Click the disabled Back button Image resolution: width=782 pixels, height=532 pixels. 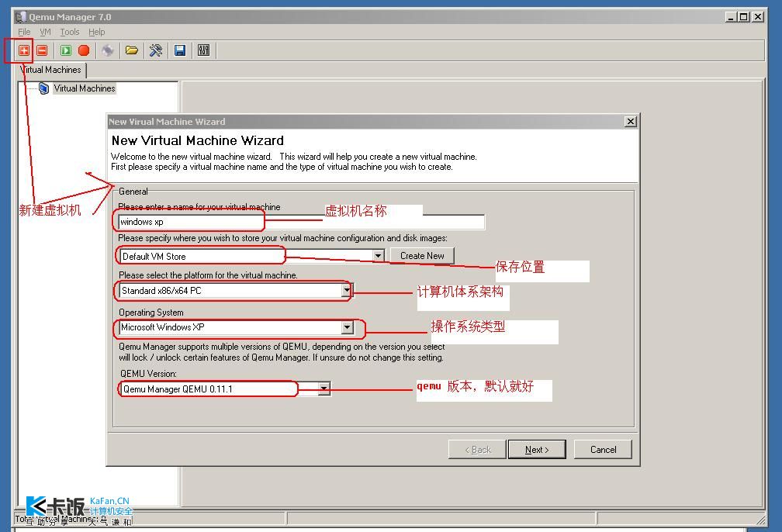[x=477, y=450]
